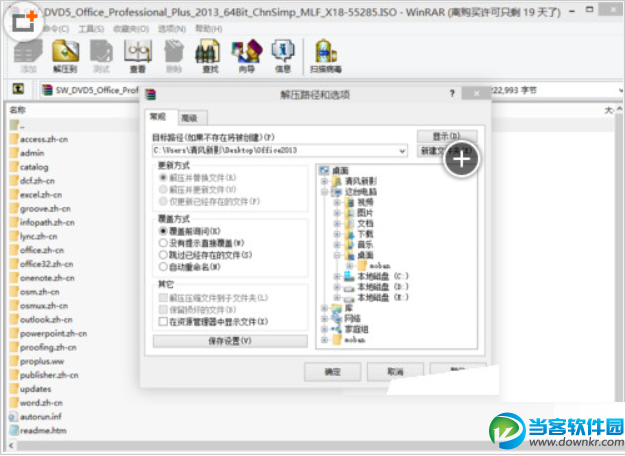The width and height of the screenshot is (625, 456).
Task: Click the 取消 button
Action: click(395, 372)
